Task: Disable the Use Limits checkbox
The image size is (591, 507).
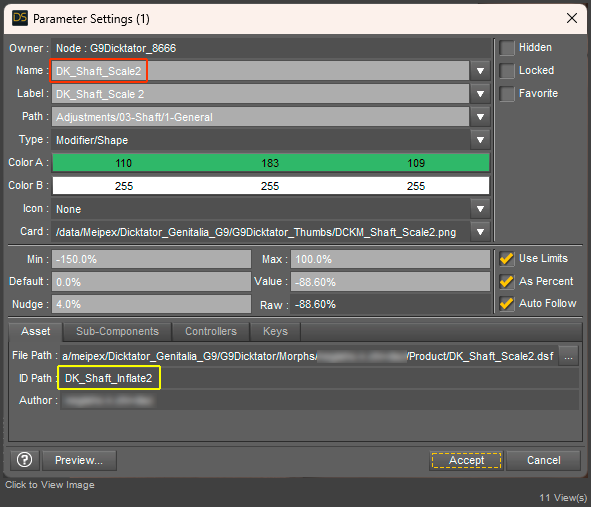Action: [507, 259]
